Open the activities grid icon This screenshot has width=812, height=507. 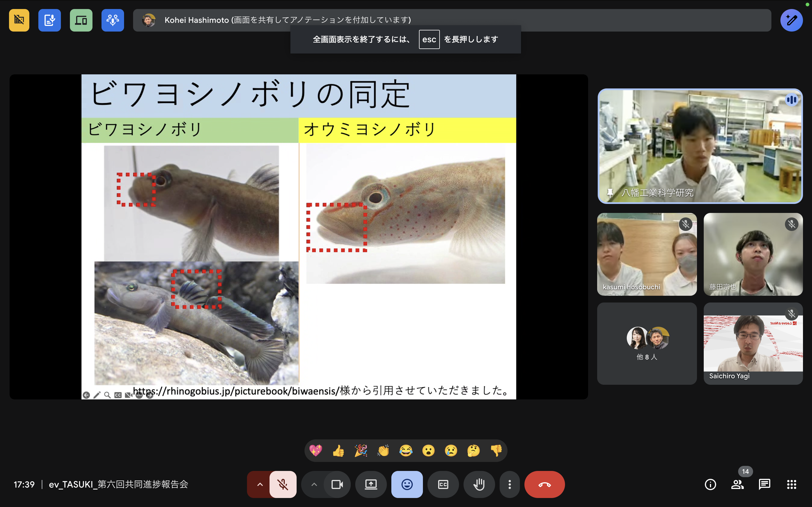coord(791,484)
